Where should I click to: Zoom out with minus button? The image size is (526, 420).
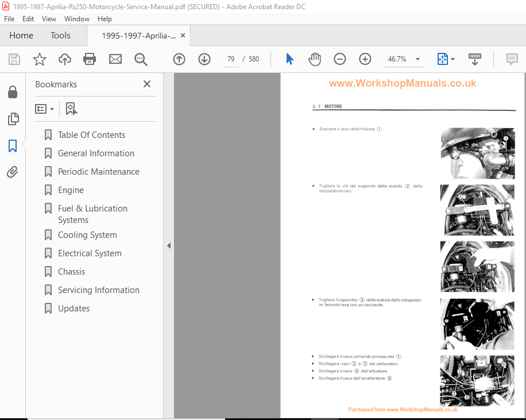click(x=340, y=59)
